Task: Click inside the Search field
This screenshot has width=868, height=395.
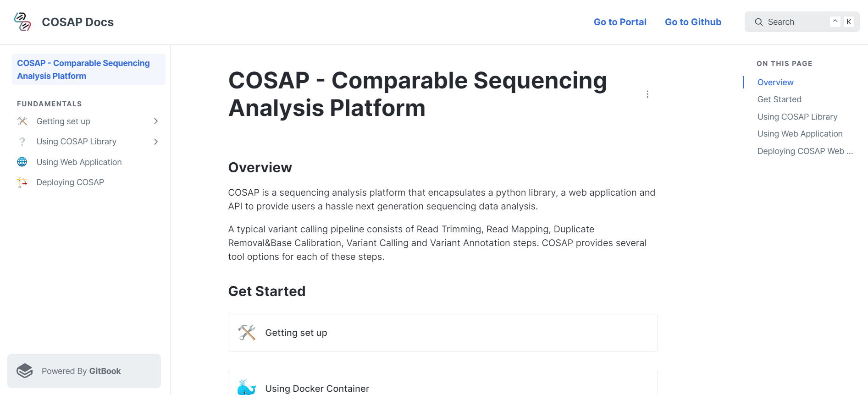Action: coord(802,22)
